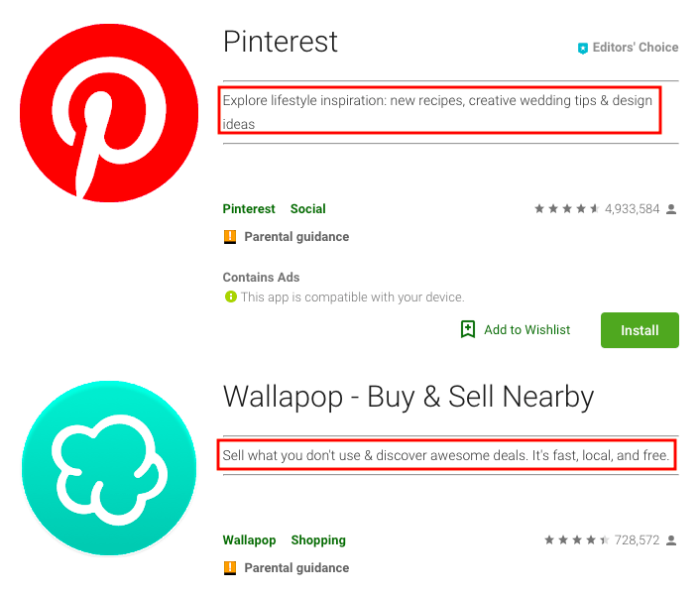Screen dimensions: 700x595
Task: Click the teal Wallapop app logo
Action: point(109,468)
